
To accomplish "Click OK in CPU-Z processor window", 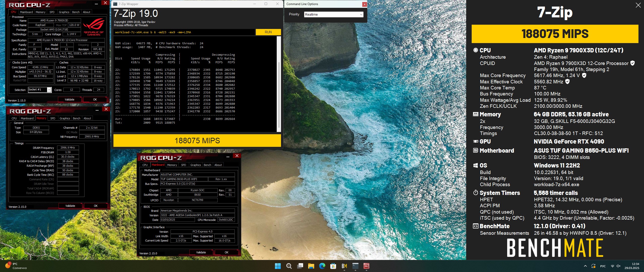I will point(95,99).
